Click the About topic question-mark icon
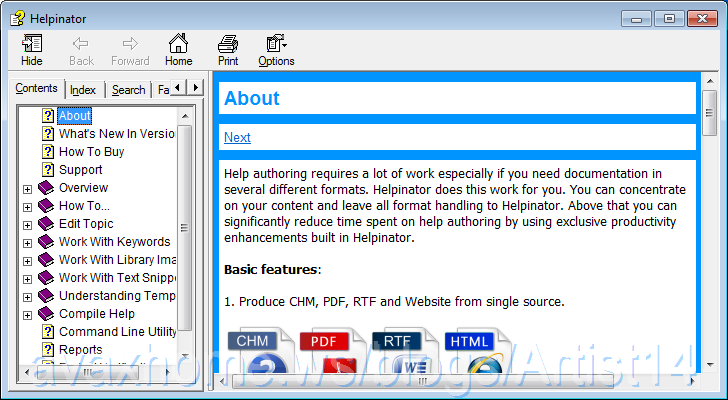 coord(48,116)
